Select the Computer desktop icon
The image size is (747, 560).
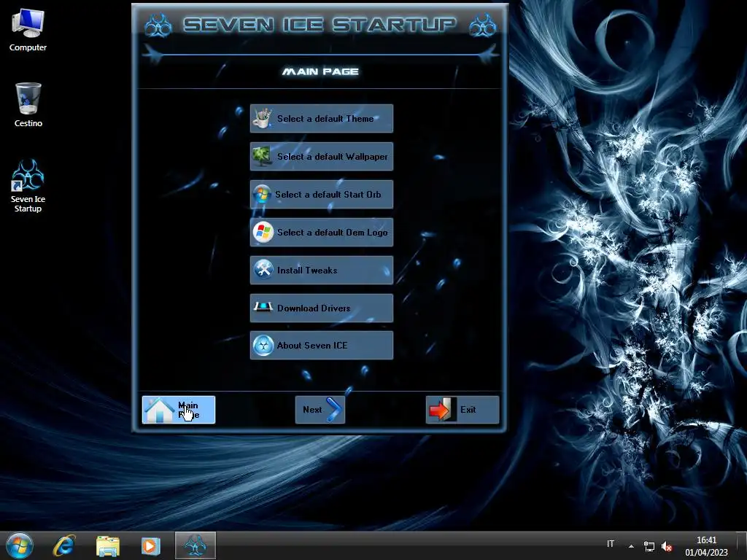[x=28, y=29]
